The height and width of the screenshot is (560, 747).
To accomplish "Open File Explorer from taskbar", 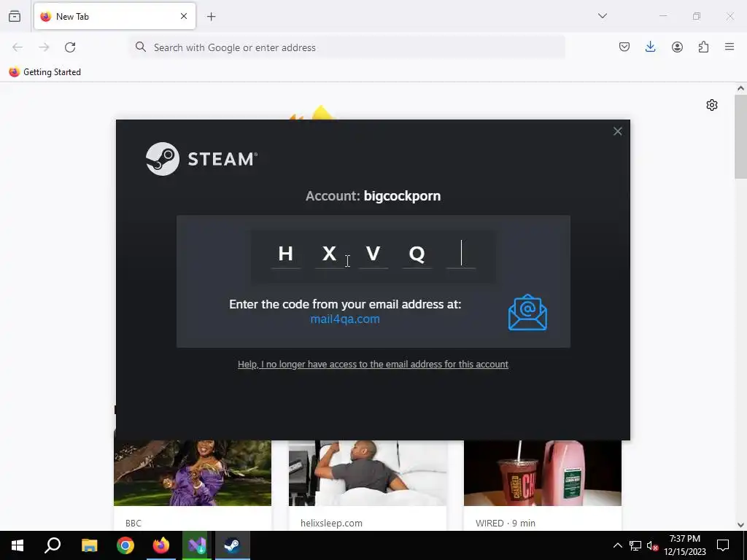I will pyautogui.click(x=89, y=545).
